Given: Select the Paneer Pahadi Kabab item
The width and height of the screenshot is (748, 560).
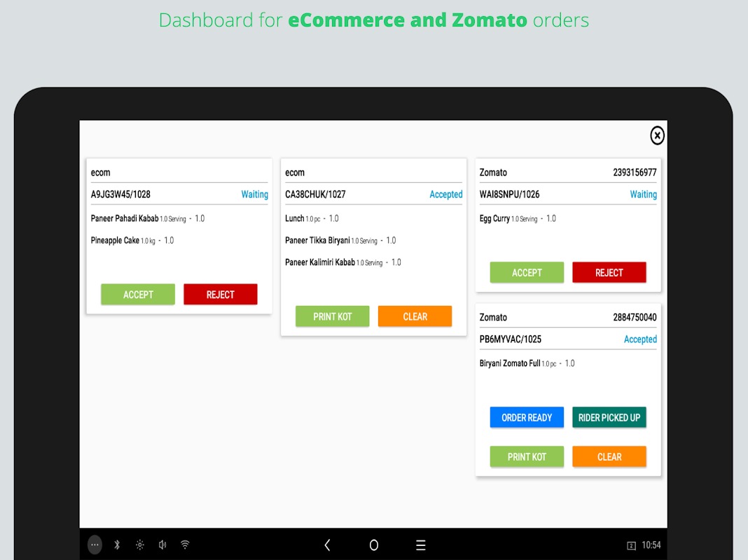Looking at the screenshot, I should pos(147,219).
